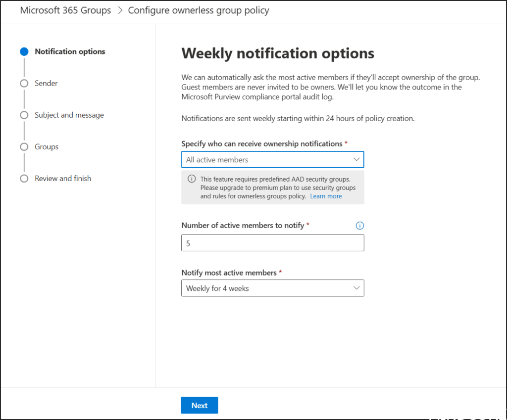This screenshot has height=420, width=507.
Task: Click the filled Notification options step circle
Action: click(24, 51)
